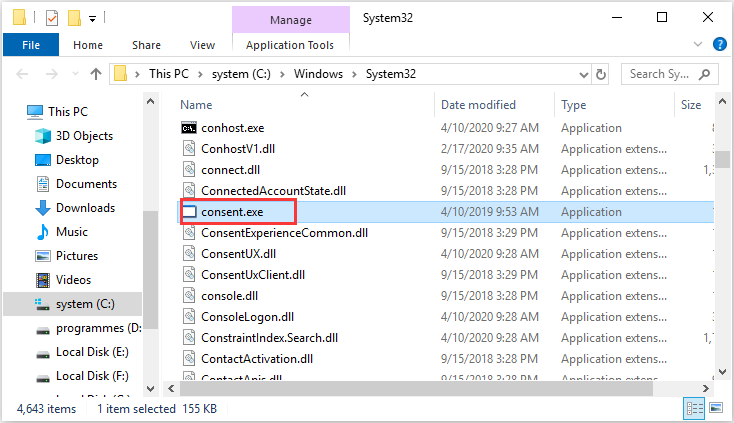Screen dimensions: 734x423
Task: Open Downloads in the sidebar
Action: coord(85,208)
